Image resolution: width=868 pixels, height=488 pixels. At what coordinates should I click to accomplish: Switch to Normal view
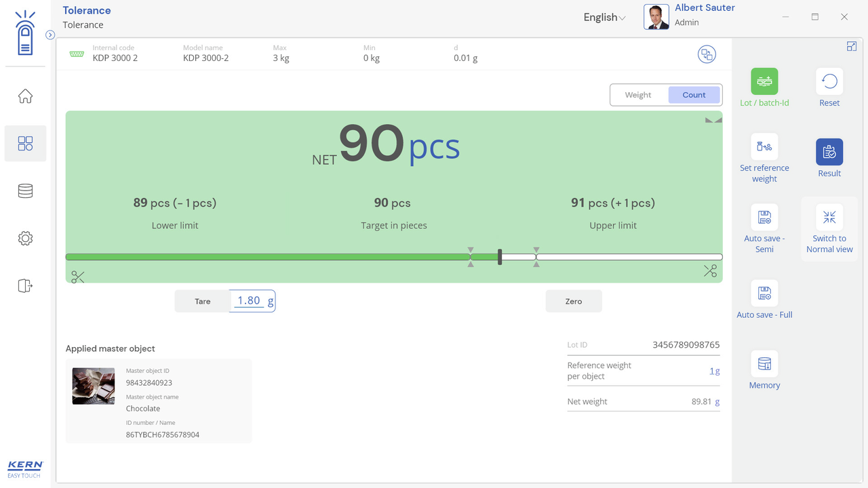point(829,218)
